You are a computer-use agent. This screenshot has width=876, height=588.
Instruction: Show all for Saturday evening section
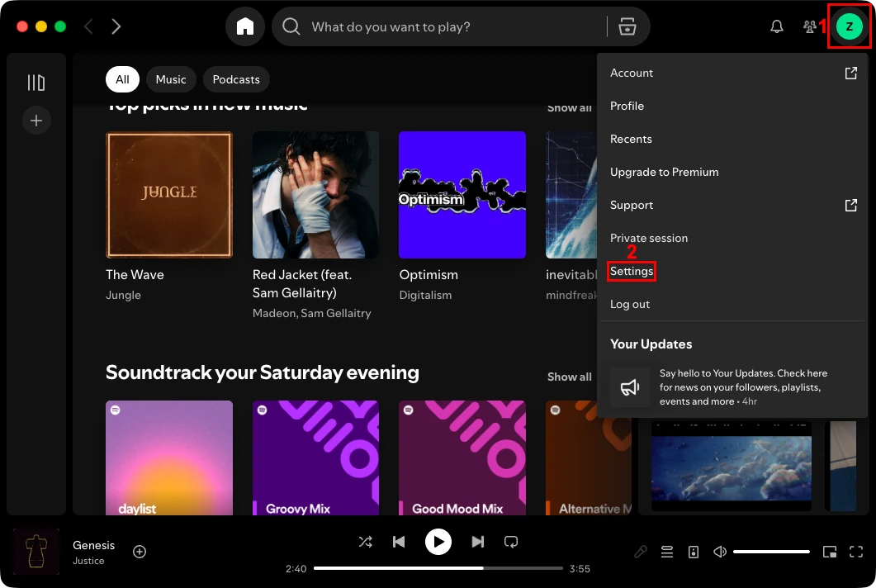click(x=570, y=377)
